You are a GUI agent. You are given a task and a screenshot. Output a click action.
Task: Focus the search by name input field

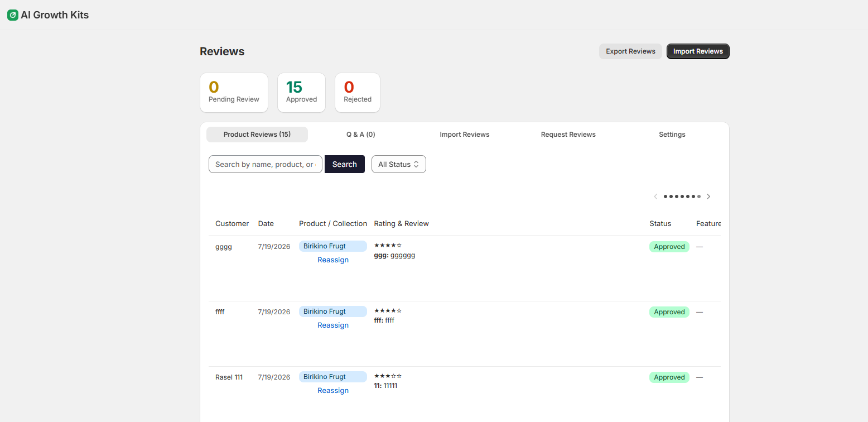click(x=266, y=164)
